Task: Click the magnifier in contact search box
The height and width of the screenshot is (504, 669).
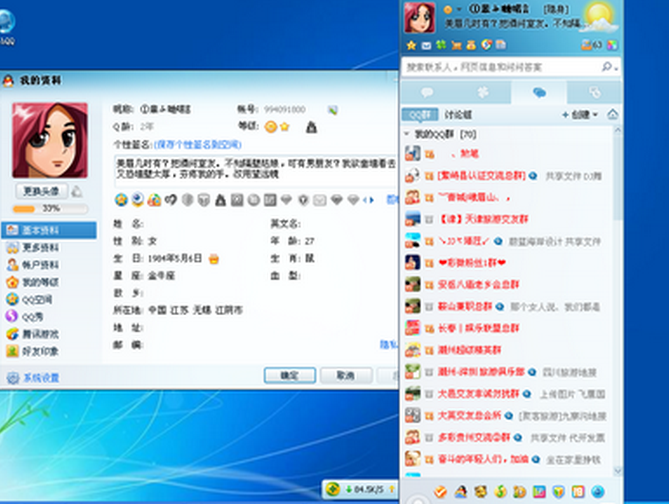Action: [606, 67]
